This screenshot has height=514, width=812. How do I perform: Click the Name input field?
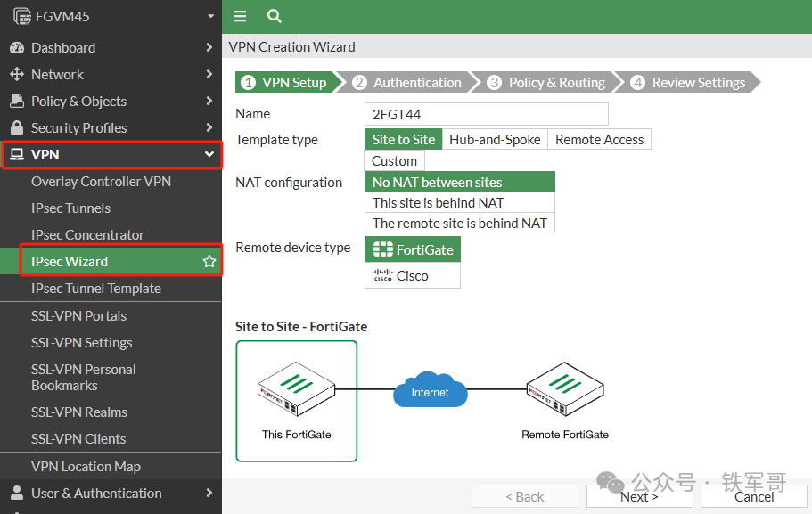tap(487, 114)
